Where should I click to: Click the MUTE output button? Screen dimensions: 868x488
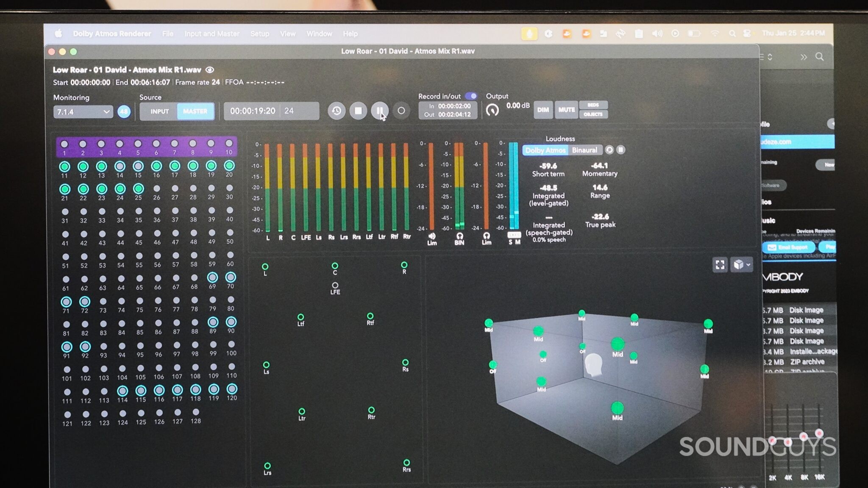click(567, 109)
